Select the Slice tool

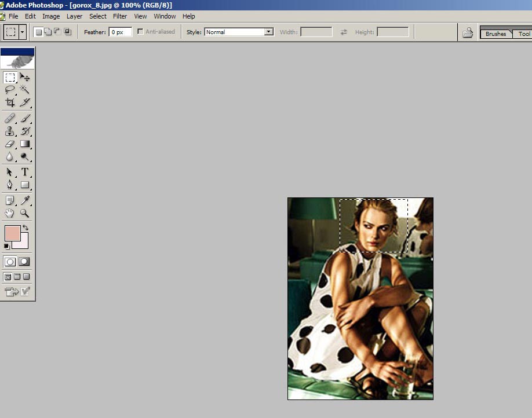coord(25,102)
